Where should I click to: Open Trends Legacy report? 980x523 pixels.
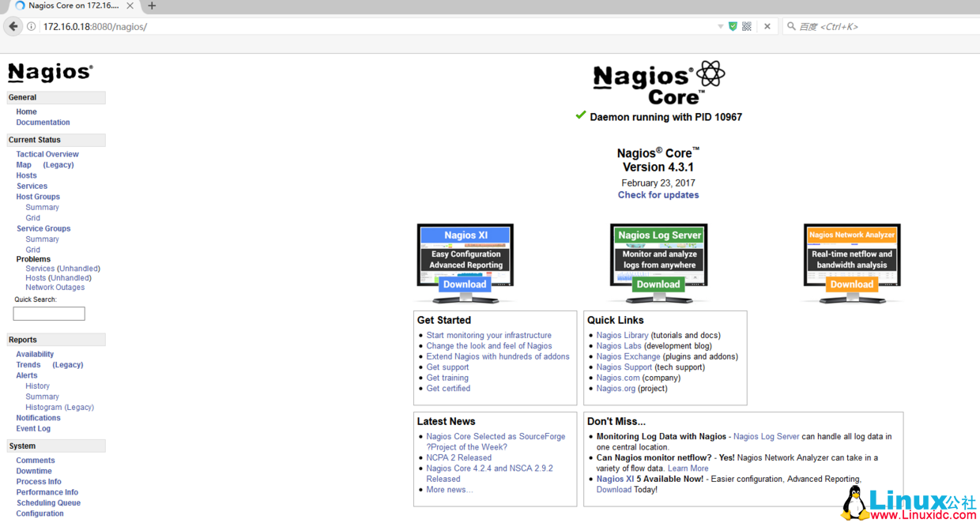pos(68,365)
